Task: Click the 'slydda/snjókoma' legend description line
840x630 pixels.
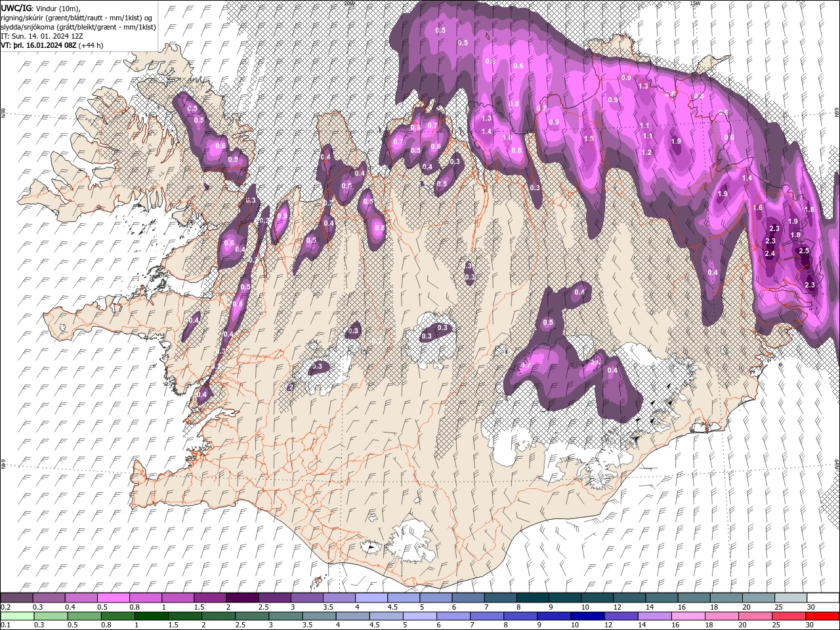Action: 79,27
